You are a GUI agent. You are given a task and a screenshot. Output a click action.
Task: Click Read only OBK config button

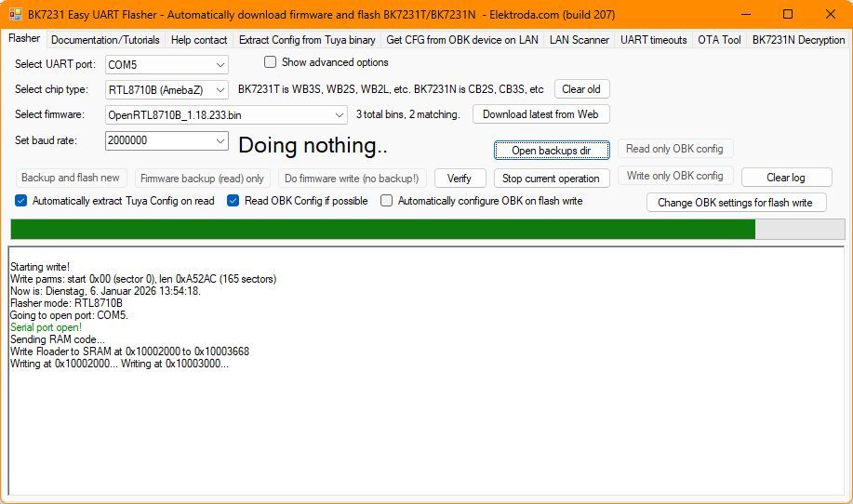click(675, 149)
